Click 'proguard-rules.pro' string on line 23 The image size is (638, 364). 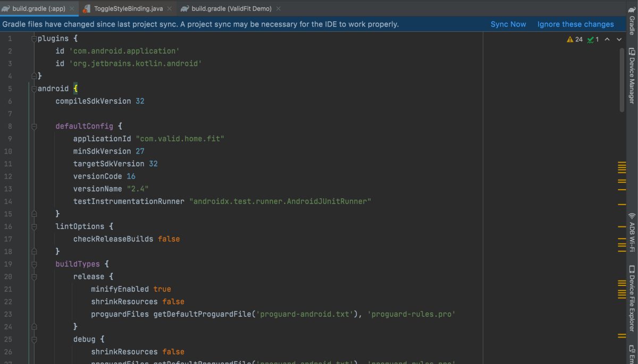pos(411,314)
